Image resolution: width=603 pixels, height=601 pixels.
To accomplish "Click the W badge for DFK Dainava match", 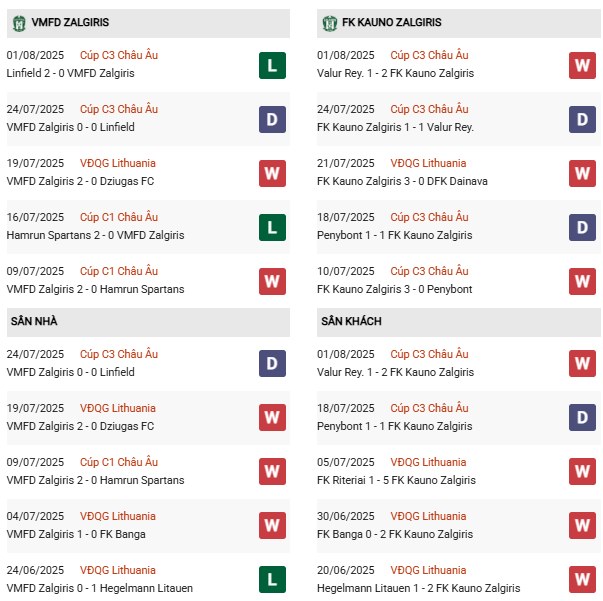I will pos(582,174).
